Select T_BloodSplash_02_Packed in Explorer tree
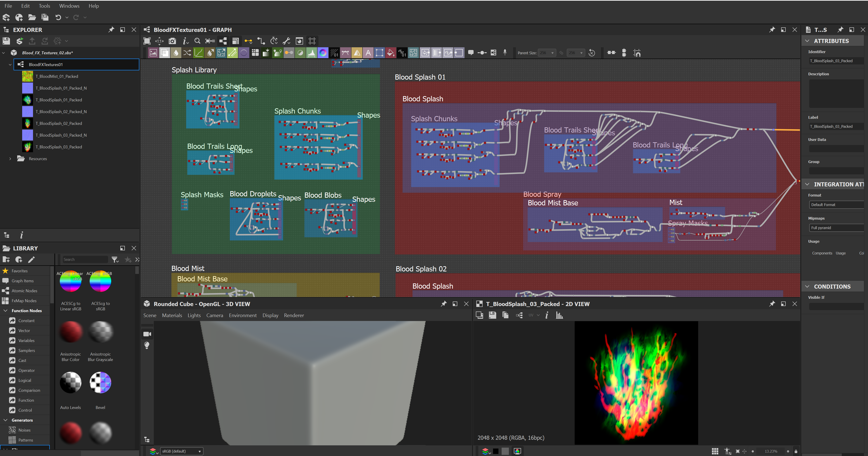Viewport: 868px width, 456px height. (x=59, y=123)
